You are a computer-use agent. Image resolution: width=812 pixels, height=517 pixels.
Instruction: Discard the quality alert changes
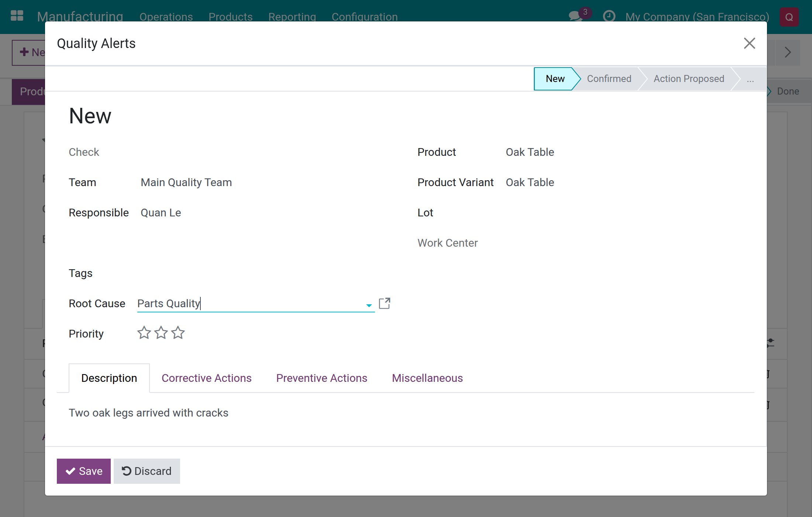click(x=147, y=471)
